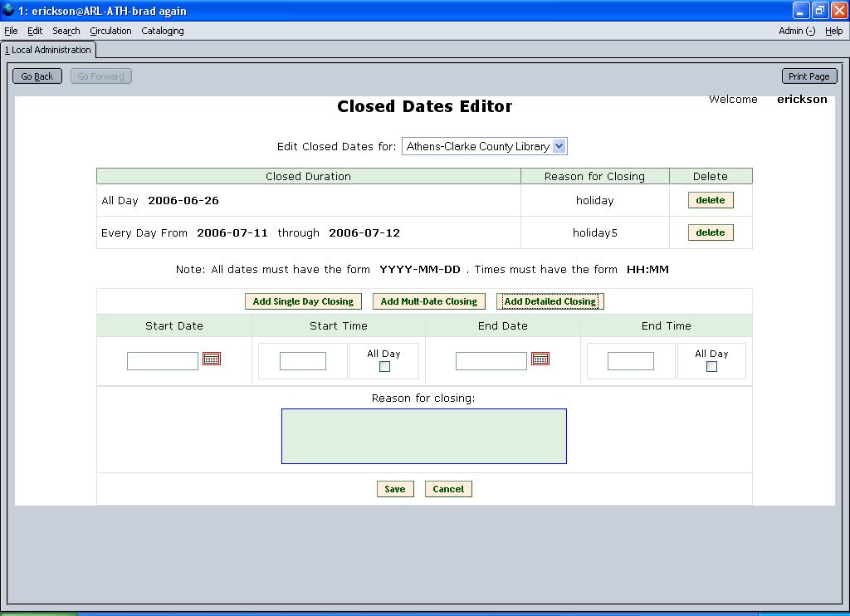Expand the Edit Closed Dates library dropdown
Viewport: 850px width, 616px height.
point(559,146)
